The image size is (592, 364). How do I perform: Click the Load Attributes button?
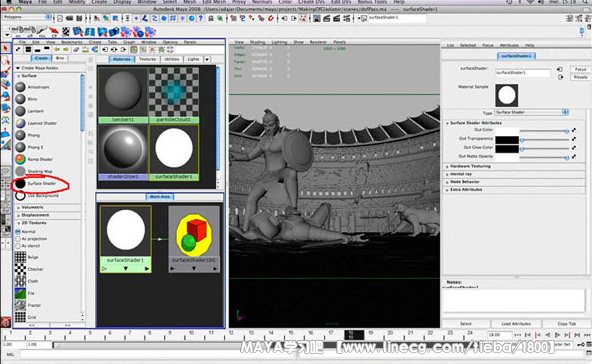(516, 324)
